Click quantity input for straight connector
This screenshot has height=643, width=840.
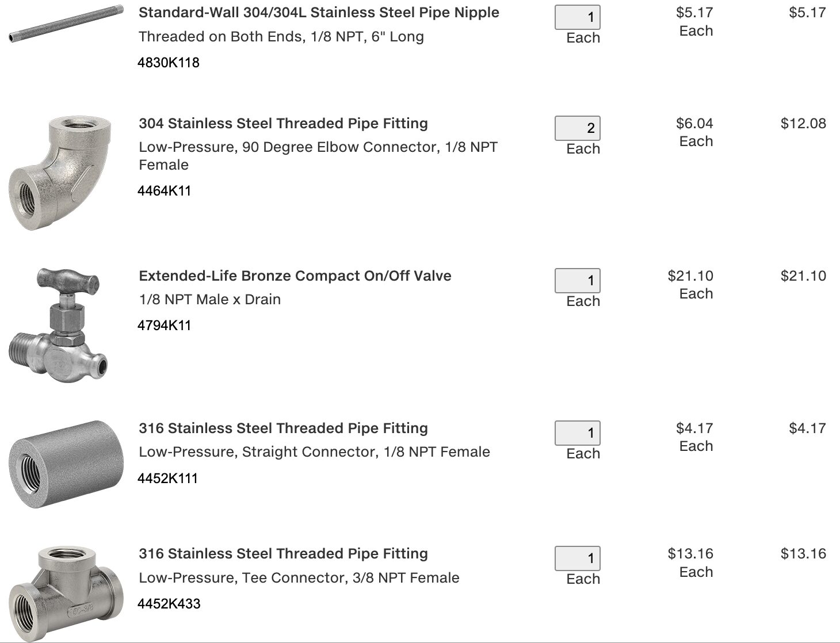[x=578, y=433]
